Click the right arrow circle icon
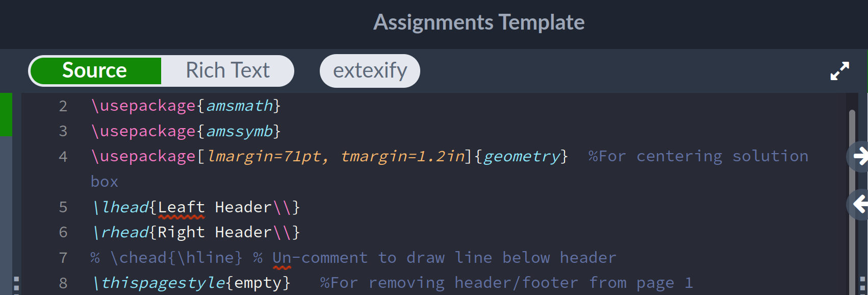This screenshot has width=868, height=295. click(x=858, y=156)
